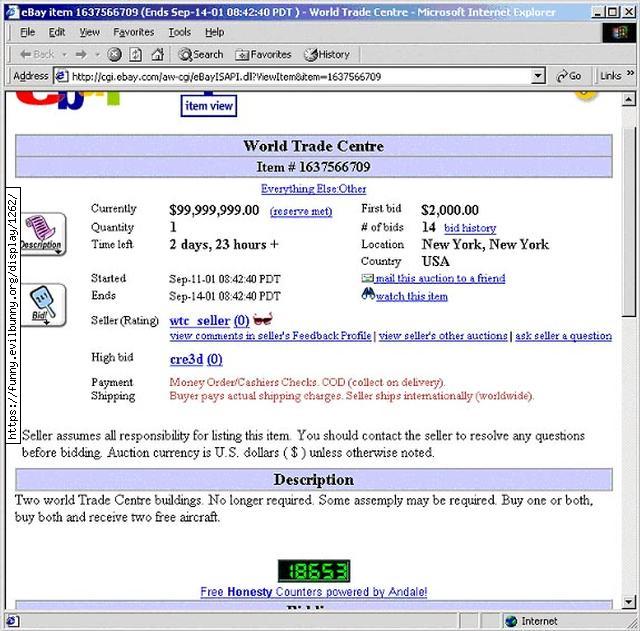Viewport: 640px width, 631px height.
Task: Click the status bar page icon
Action: click(12, 622)
